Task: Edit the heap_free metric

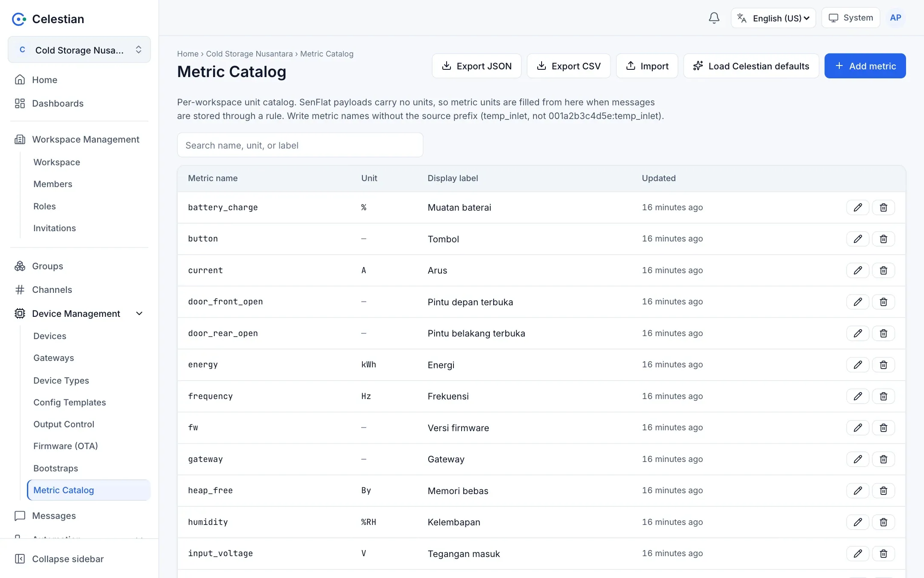Action: pos(858,491)
